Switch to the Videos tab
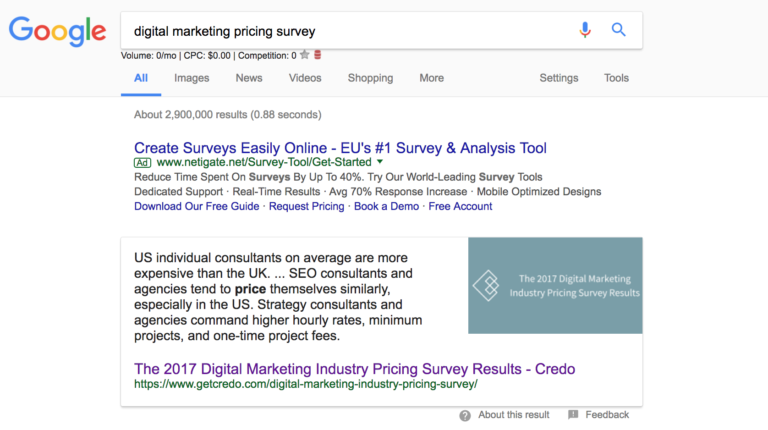The width and height of the screenshot is (768, 430). click(x=305, y=78)
